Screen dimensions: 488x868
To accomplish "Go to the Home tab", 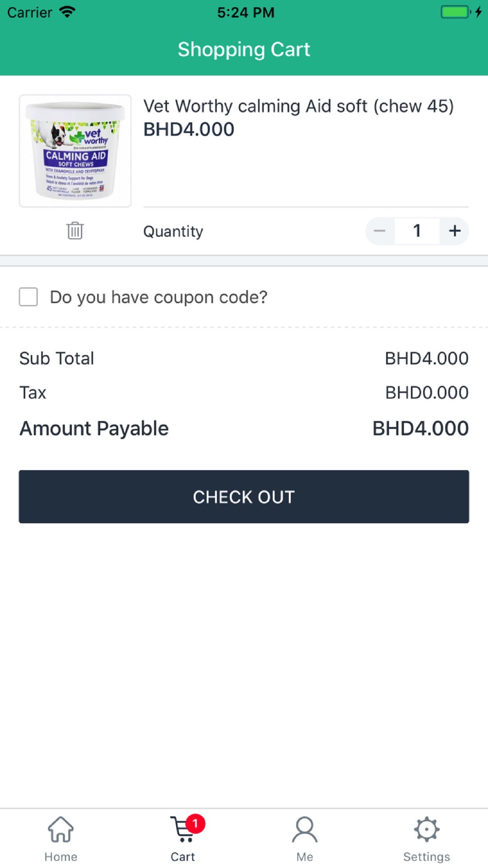I will coord(61,838).
